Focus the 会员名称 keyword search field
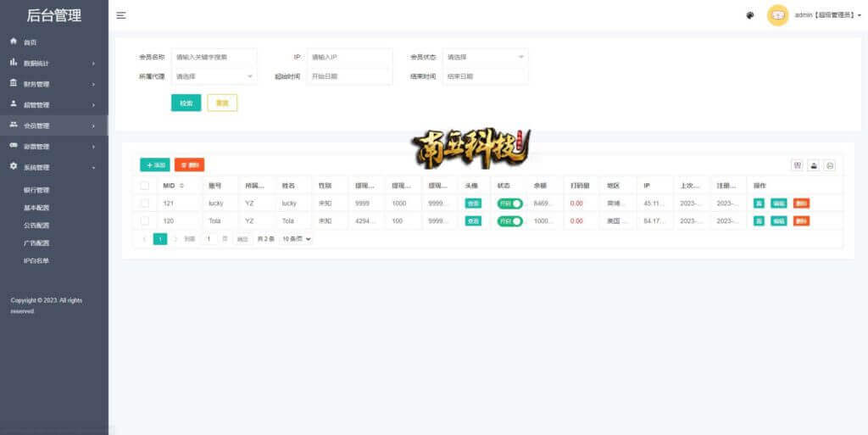This screenshot has height=435, width=868. (214, 57)
